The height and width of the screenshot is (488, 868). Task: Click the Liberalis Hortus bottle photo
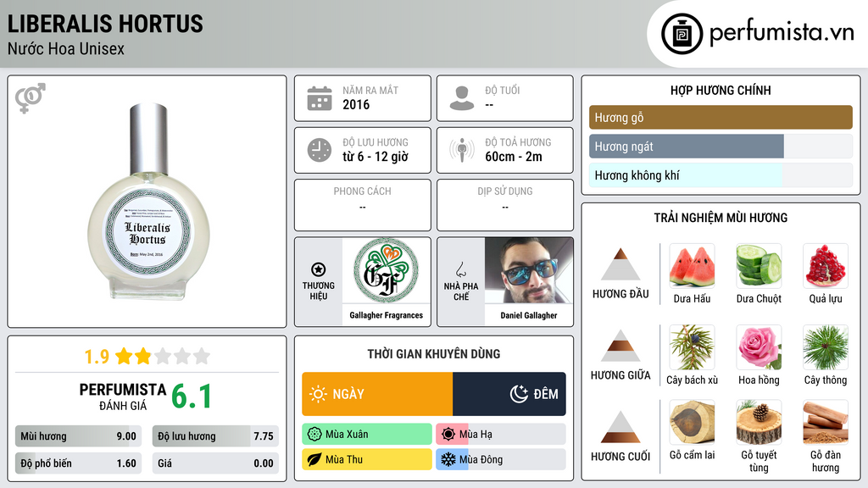(148, 202)
